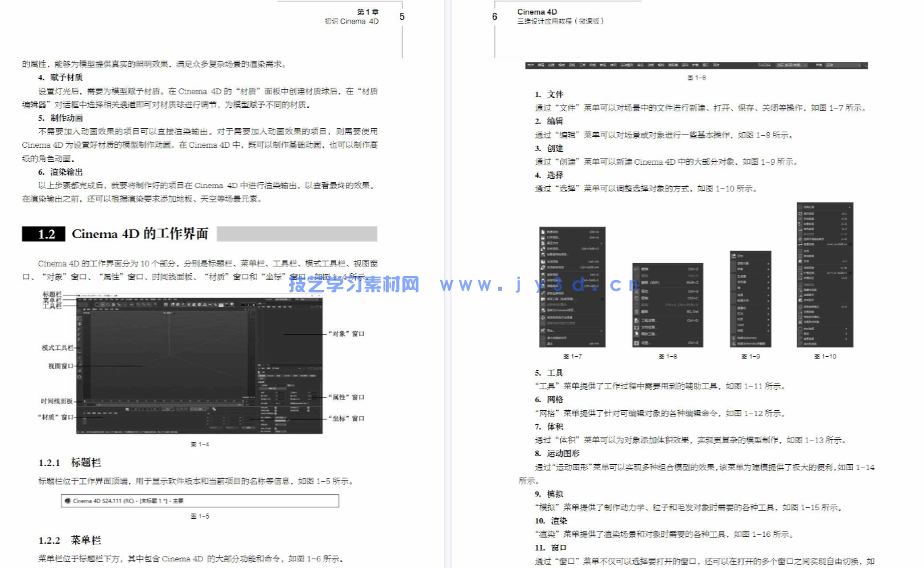Open the top submenu arrow in figure 1-10
This screenshot has height=568, width=924.
point(851,207)
